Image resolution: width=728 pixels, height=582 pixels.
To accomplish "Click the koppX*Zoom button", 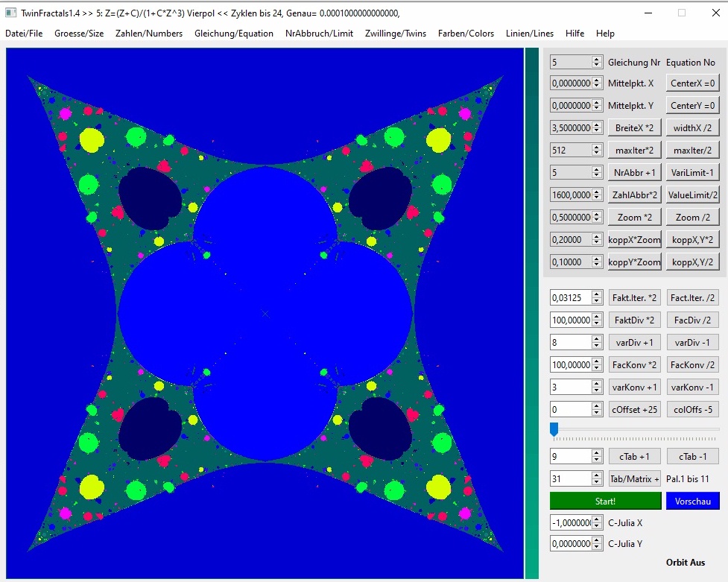I will pos(634,239).
